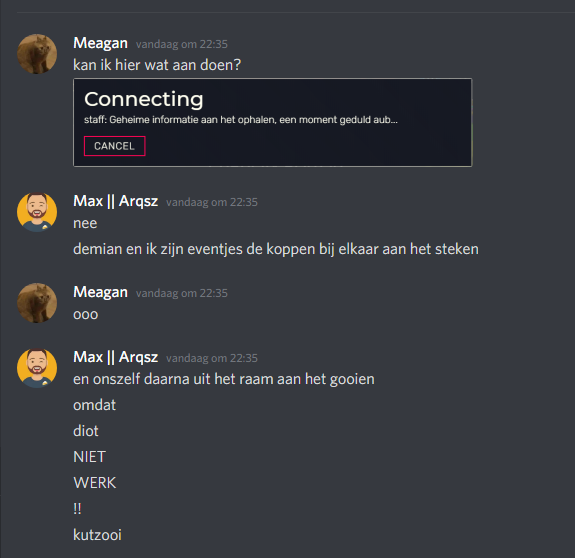Click the 'ooo' message text
This screenshot has width=575, height=558.
(85, 315)
